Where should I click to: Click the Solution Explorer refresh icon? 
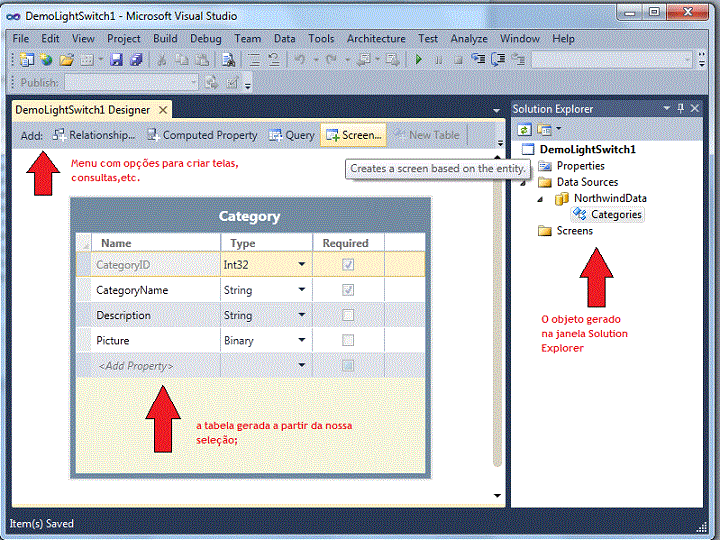click(x=524, y=130)
